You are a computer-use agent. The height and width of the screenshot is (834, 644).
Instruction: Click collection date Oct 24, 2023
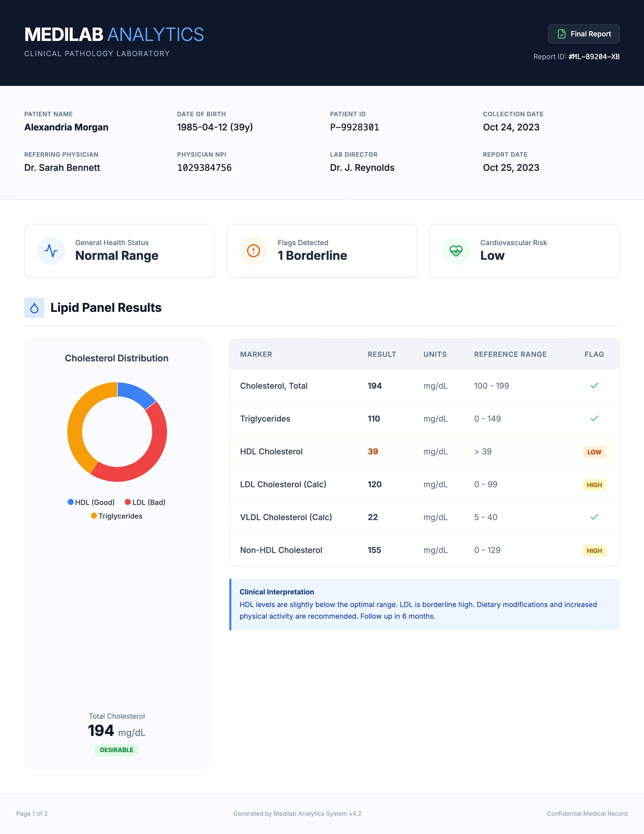pos(511,127)
